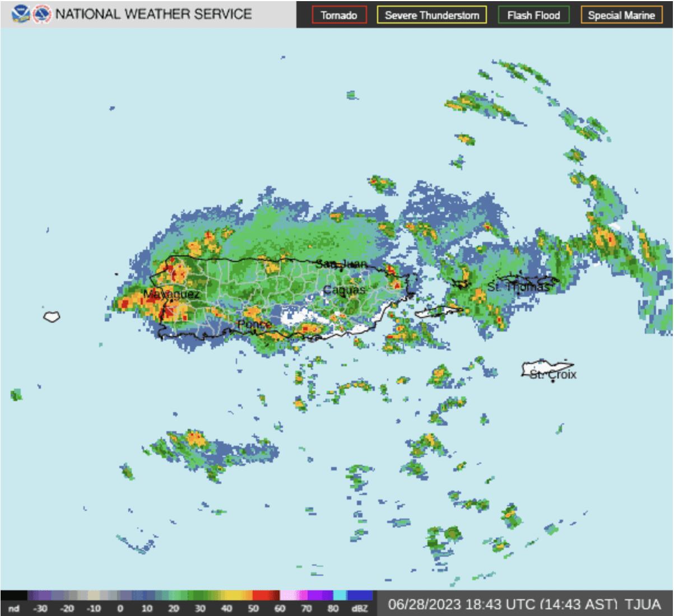Select the Special Marine warning legend

[x=621, y=15]
